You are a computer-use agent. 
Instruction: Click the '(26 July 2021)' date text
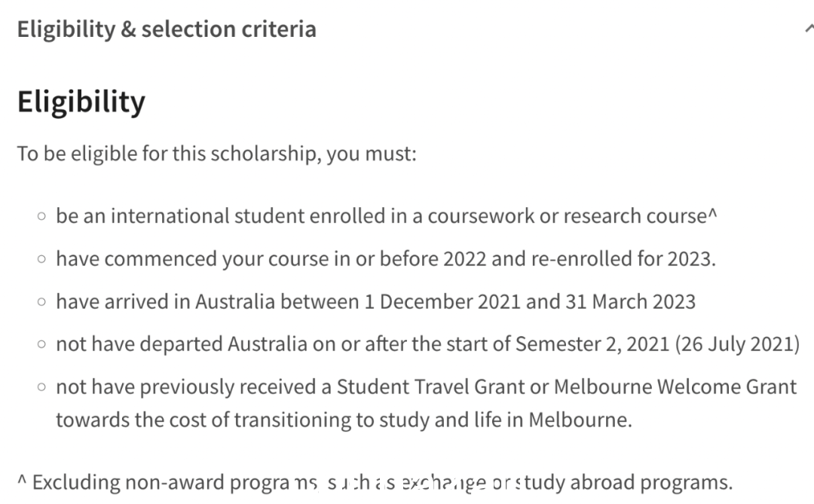(737, 344)
